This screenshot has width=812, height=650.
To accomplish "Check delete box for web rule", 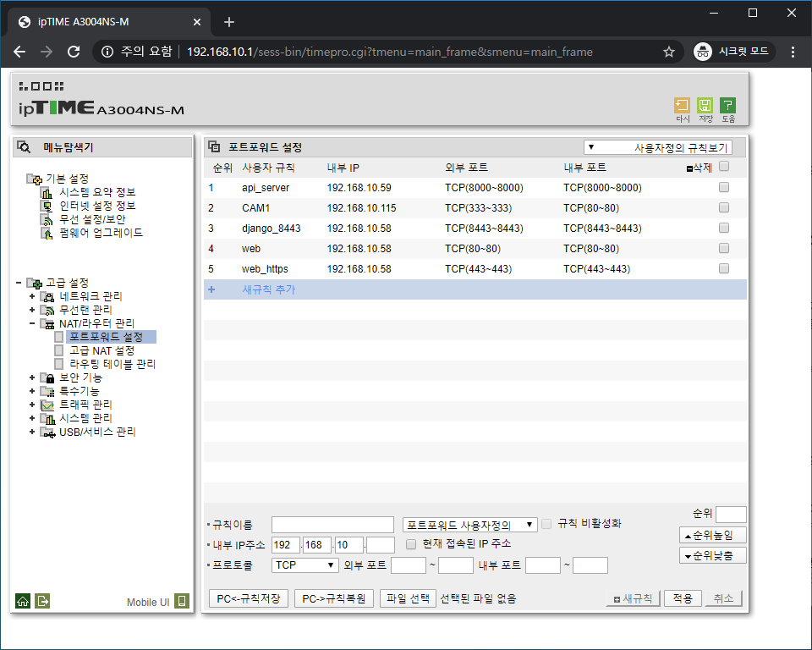I will [724, 248].
